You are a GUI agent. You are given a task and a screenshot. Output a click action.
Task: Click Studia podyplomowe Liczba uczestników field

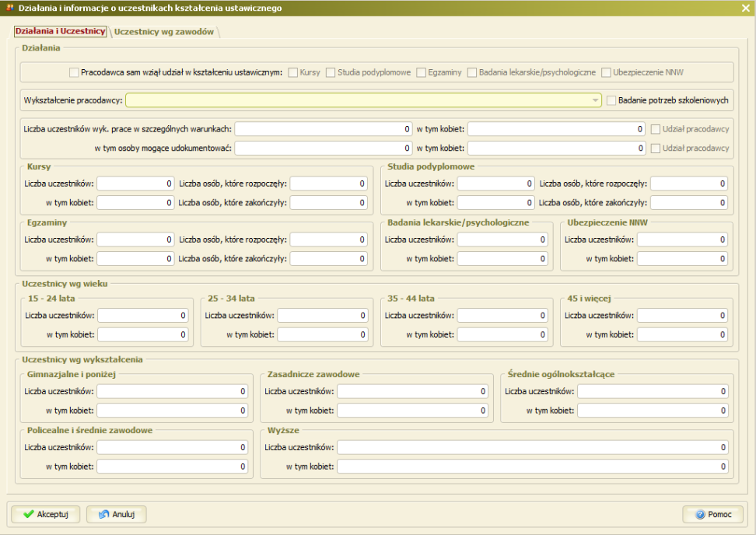pyautogui.click(x=495, y=184)
